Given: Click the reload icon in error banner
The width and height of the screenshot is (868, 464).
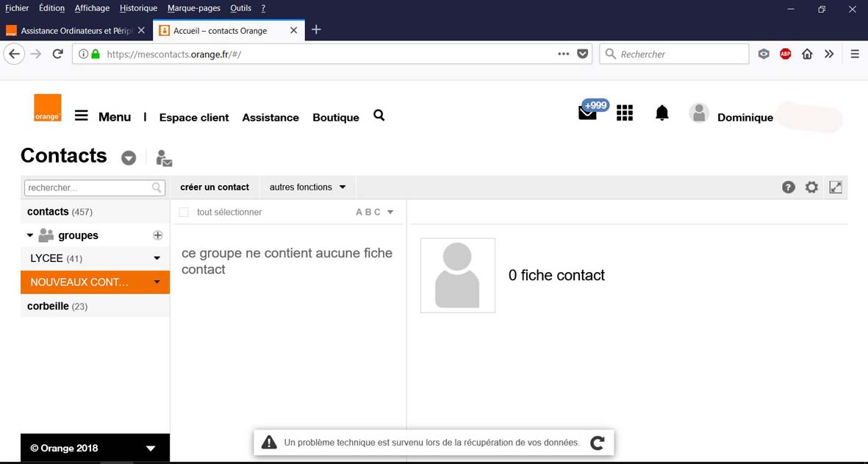Looking at the screenshot, I should (x=598, y=443).
